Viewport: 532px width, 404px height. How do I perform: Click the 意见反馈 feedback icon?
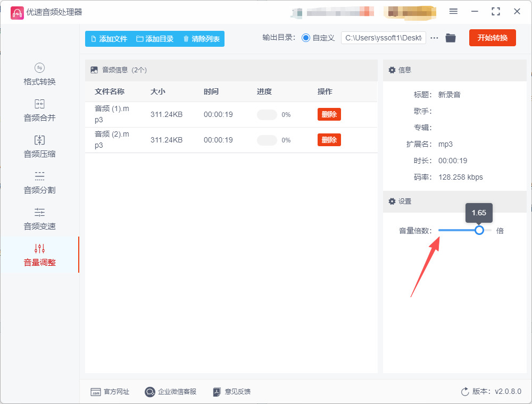point(217,392)
